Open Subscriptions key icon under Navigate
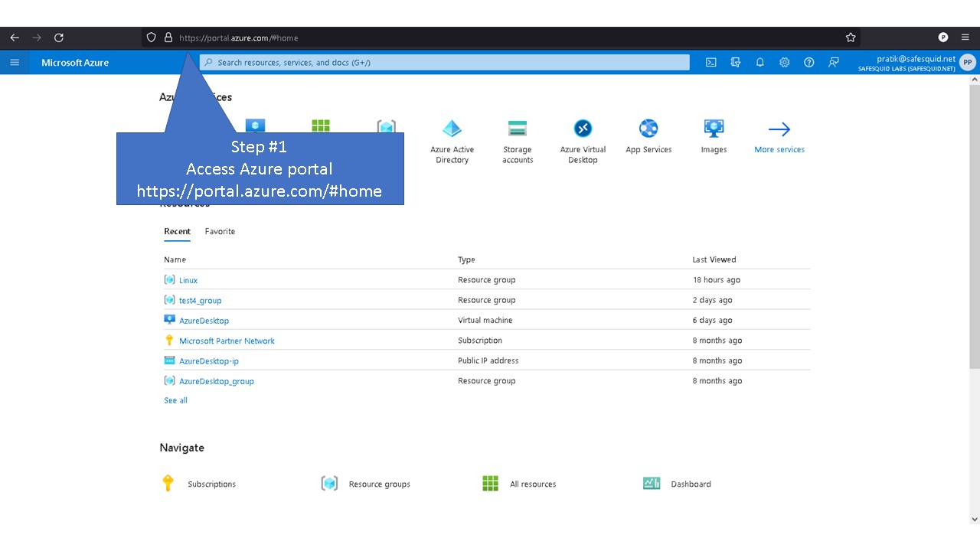 168,484
